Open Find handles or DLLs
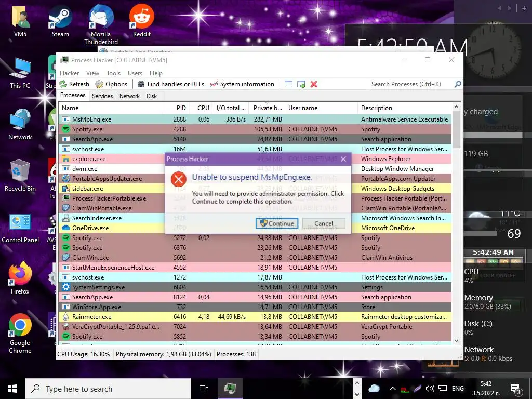Screen dimensions: 532x399 pos(170,84)
